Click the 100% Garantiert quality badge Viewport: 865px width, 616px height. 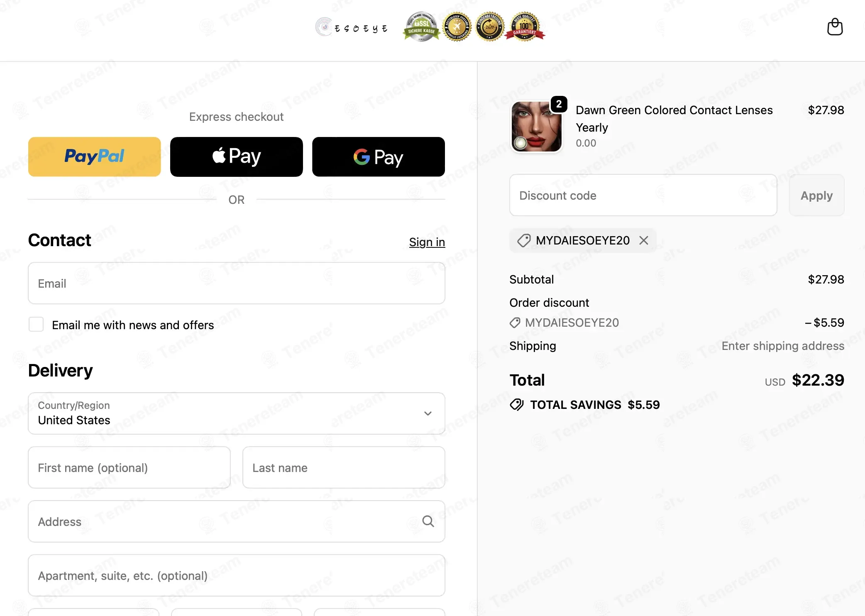525,27
